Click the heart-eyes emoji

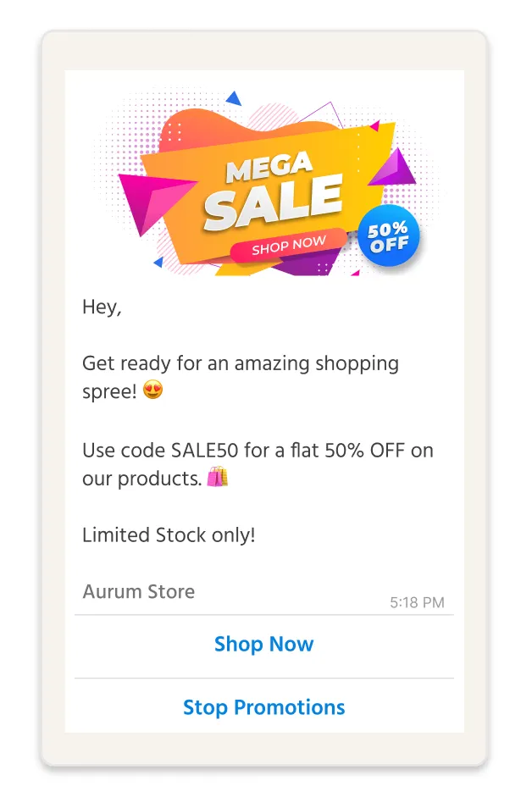tap(152, 390)
